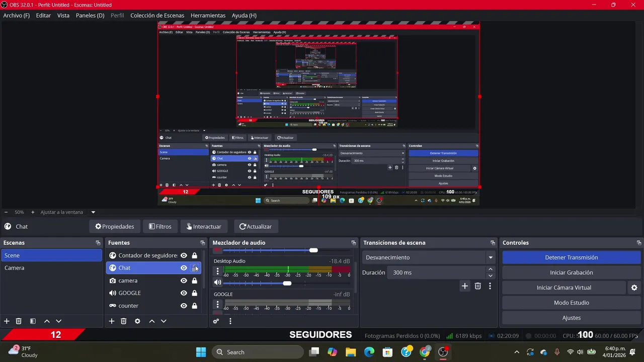The width and height of the screenshot is (644, 362).
Task: Select the Camera scene
Action: click(51, 268)
